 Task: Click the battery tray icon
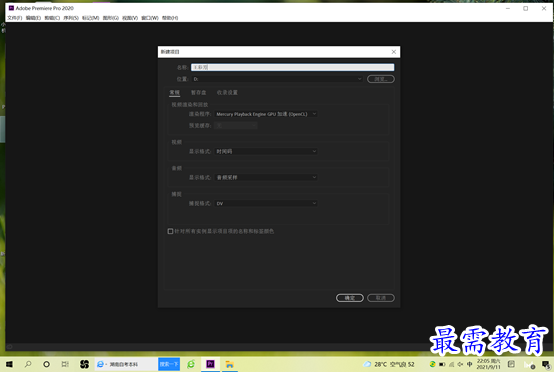pos(442,364)
